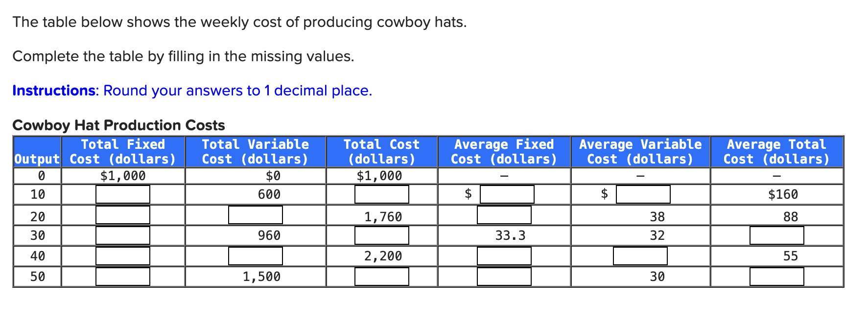Click the Total Fixed Cost input for Output 10
The image size is (868, 326).
[x=122, y=194]
